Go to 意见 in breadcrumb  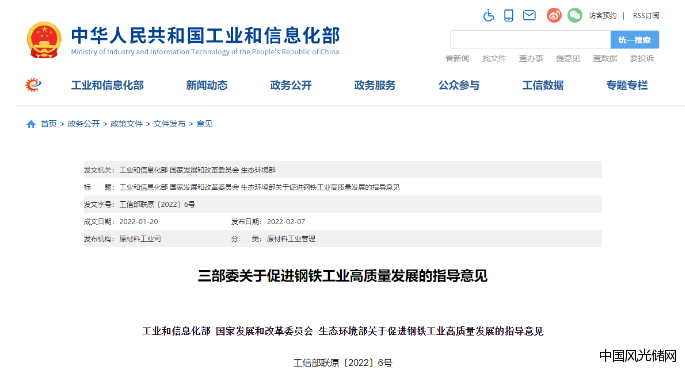click(204, 124)
